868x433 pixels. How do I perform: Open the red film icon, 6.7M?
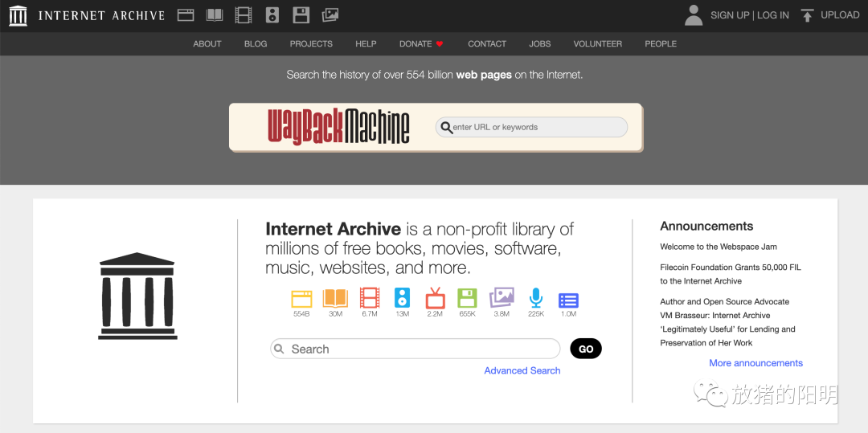pyautogui.click(x=369, y=298)
